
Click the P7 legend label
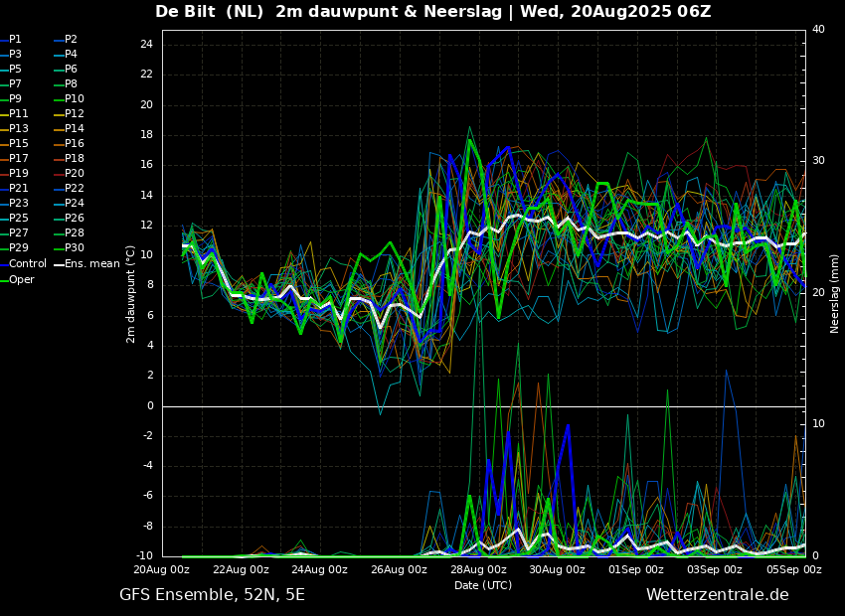tap(15, 84)
